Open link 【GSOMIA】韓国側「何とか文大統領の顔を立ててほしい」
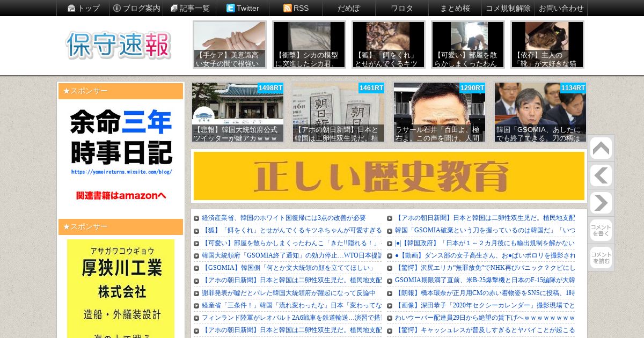Screen dimensions: 644x338 (288, 268)
